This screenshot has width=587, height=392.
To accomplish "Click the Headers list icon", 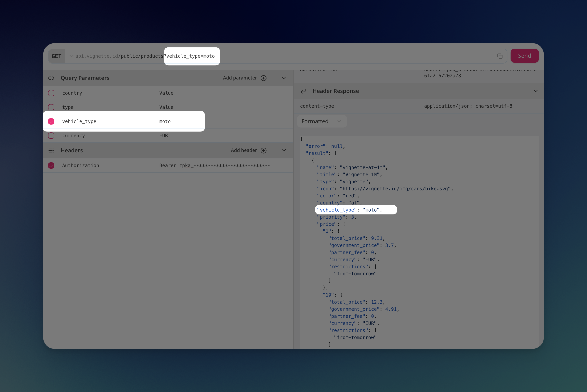I will 51,151.
